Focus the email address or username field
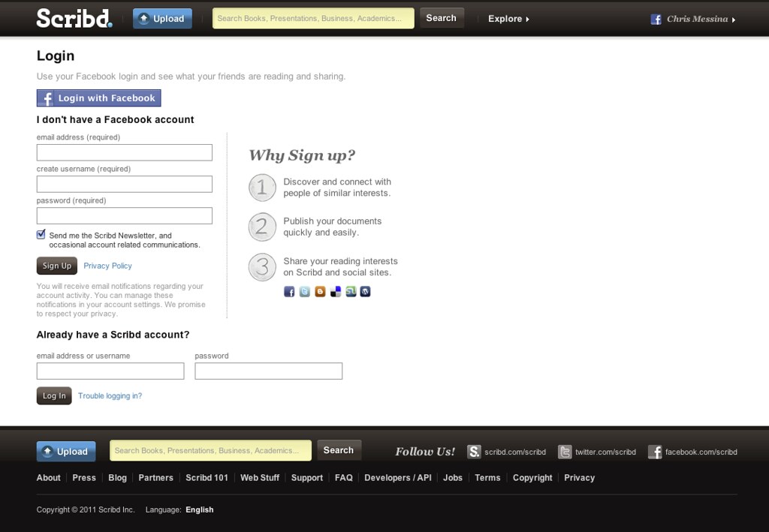Viewport: 769px width, 532px height. pos(110,371)
